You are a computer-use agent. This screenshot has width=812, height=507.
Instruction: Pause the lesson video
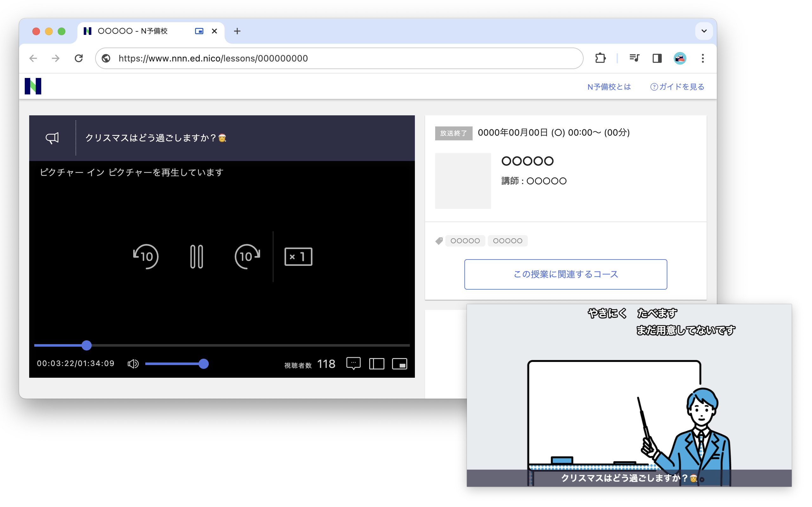(197, 257)
